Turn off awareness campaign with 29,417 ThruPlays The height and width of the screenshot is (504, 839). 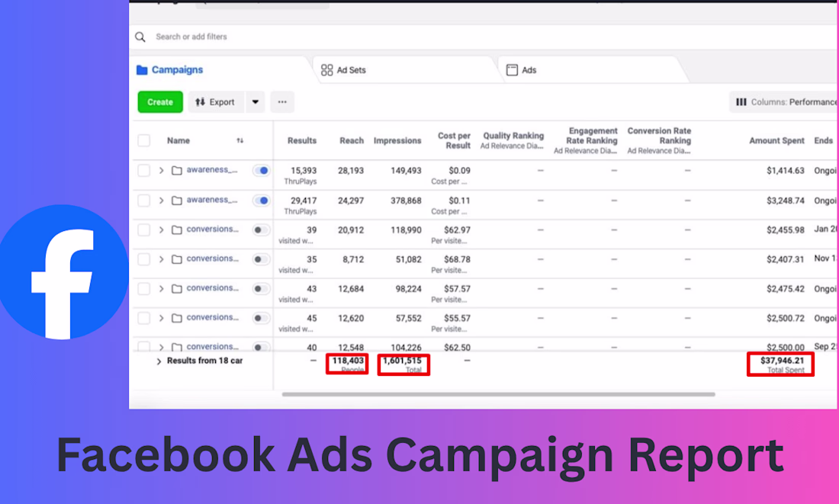[261, 201]
